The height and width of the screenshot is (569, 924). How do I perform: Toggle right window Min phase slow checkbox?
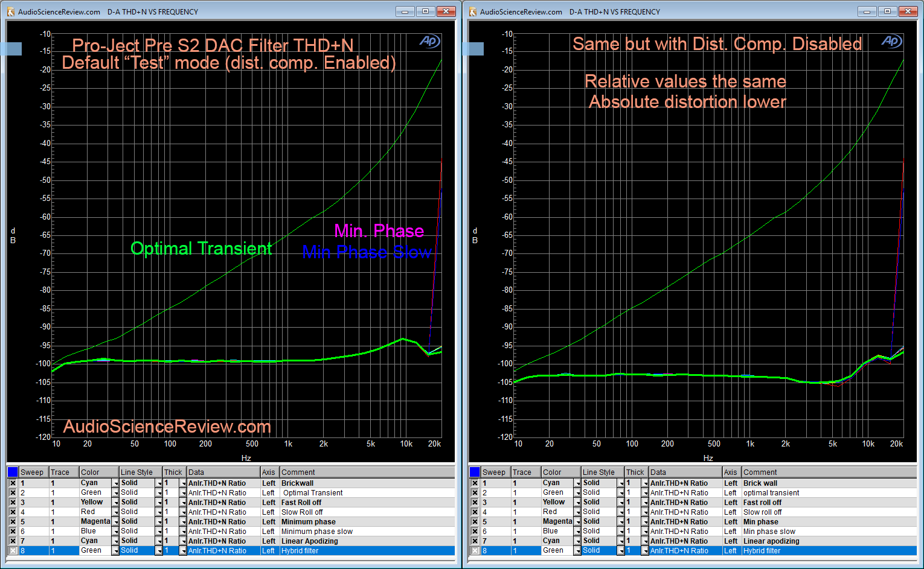tap(475, 532)
